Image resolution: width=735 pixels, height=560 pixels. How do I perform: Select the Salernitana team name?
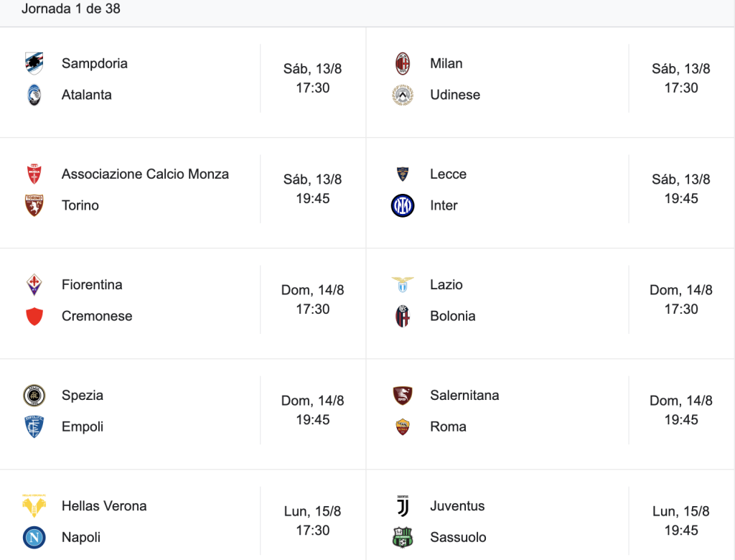[x=464, y=396]
